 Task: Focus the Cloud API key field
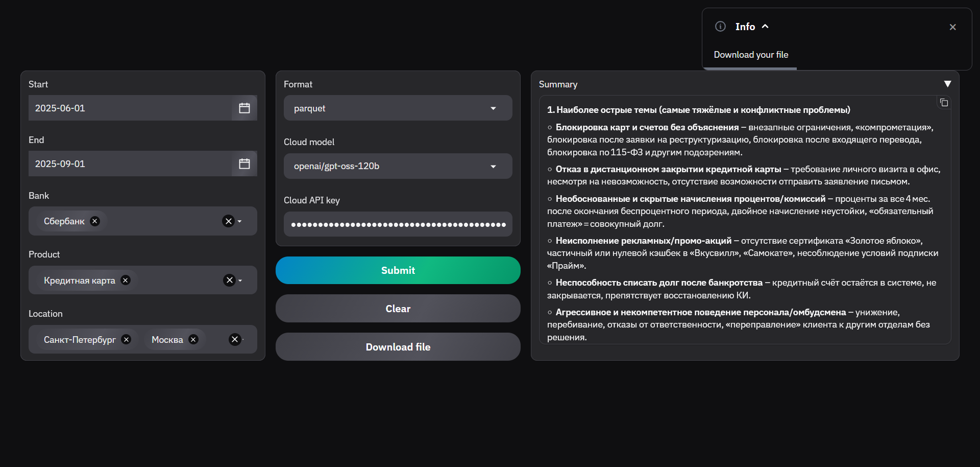pos(398,224)
